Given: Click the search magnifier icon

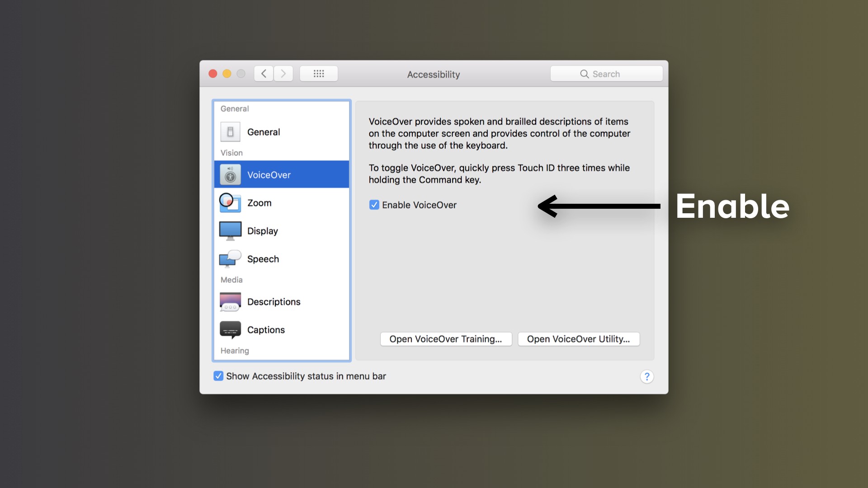Looking at the screenshot, I should click(x=584, y=74).
